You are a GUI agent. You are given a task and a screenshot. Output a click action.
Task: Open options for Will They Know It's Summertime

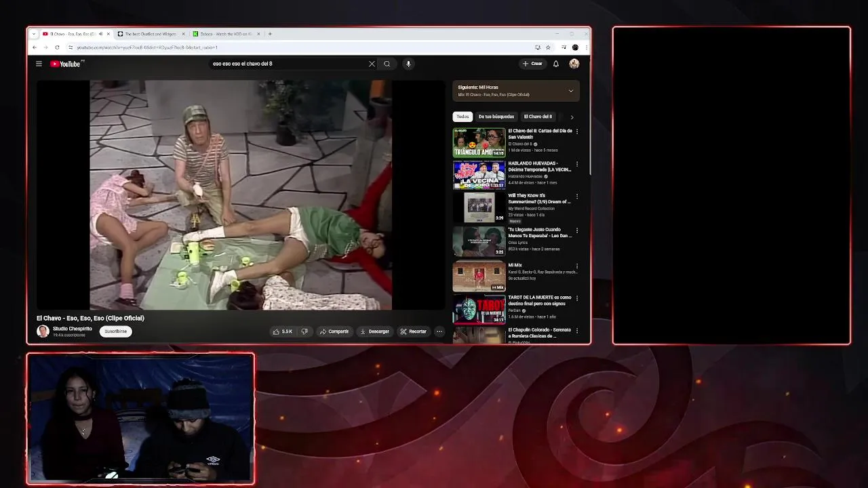[577, 197]
